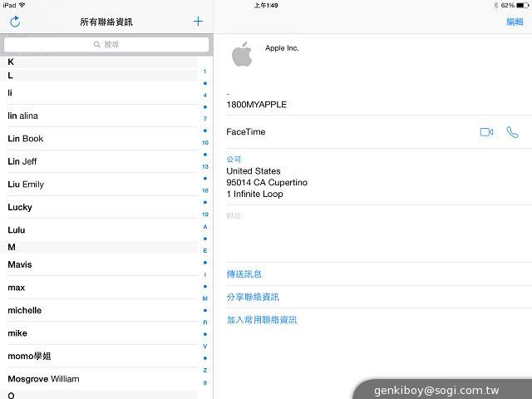Jump to index letter A
Screen dimensions: 532x399
[205, 227]
